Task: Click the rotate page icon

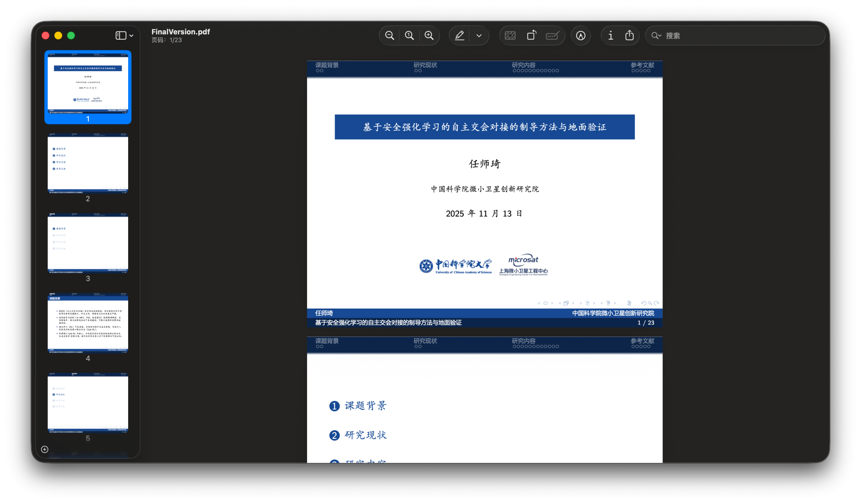Action: [531, 36]
